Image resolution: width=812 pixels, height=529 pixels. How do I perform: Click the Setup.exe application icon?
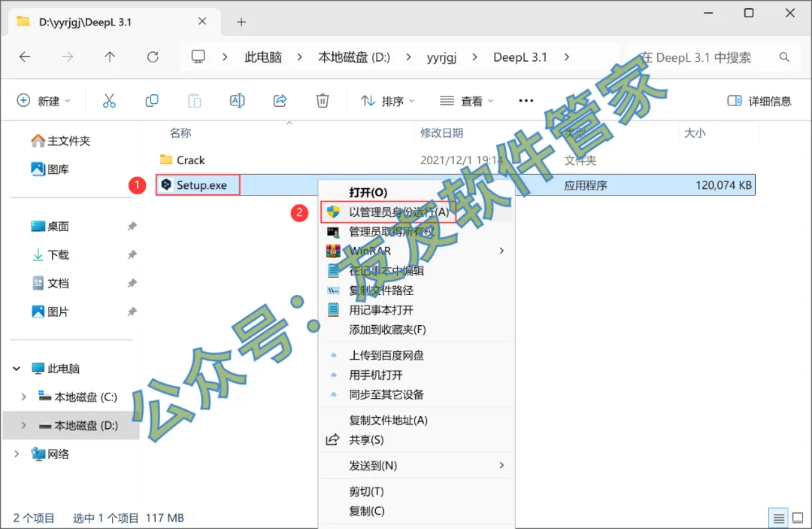[x=165, y=184]
